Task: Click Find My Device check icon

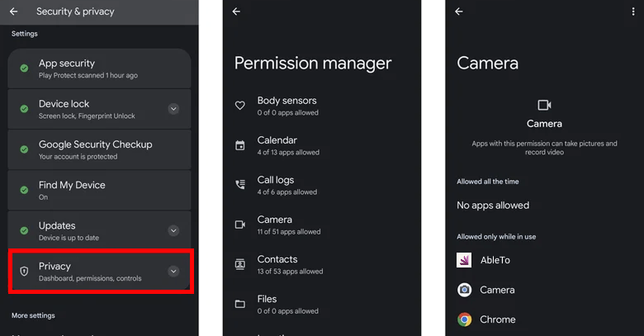Action: [x=24, y=190]
